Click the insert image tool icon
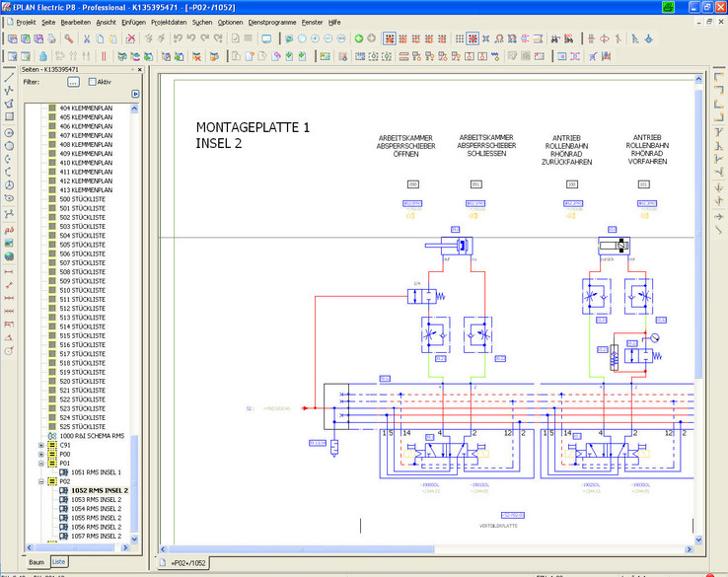This screenshot has width=728, height=577. tap(9, 243)
